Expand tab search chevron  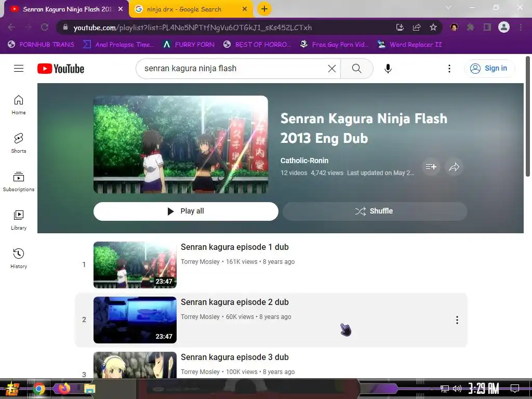448,7
